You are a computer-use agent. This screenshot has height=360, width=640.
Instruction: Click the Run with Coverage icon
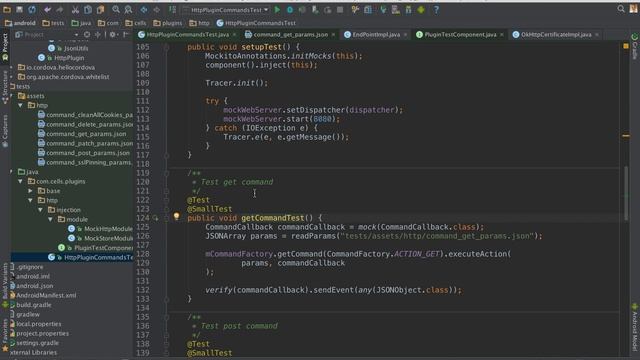302,9
